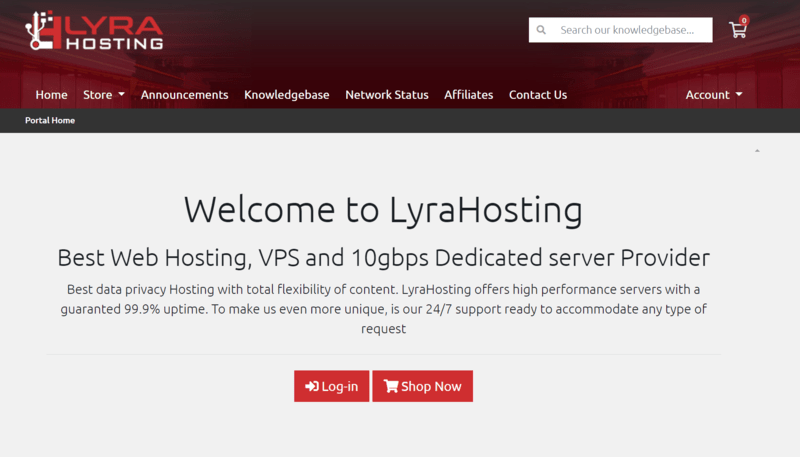This screenshot has height=457, width=800.
Task: Click the Lyra Hosting logo
Action: coord(94,31)
